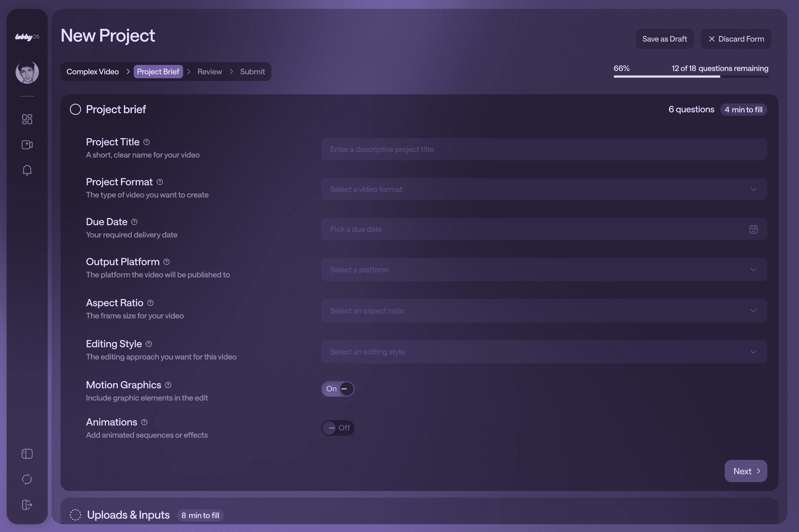
Task: Click the 66% progress bar
Action: coord(691,77)
